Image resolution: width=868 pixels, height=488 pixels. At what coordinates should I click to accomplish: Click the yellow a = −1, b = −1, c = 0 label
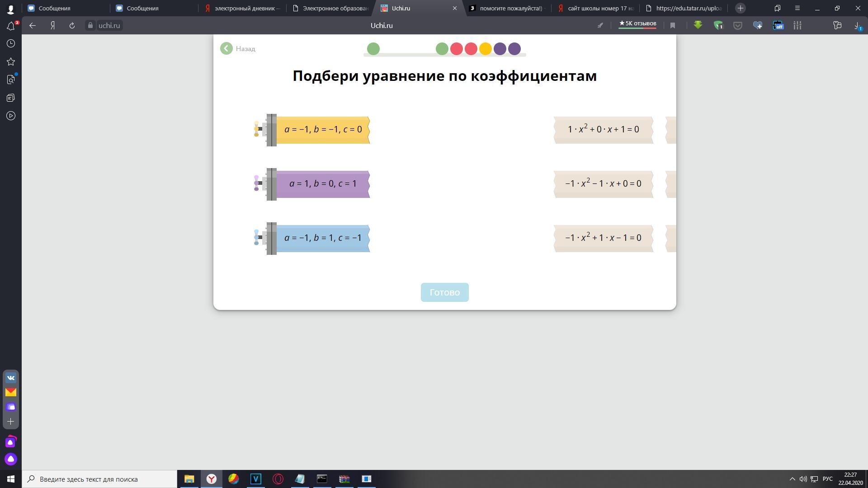tap(323, 130)
